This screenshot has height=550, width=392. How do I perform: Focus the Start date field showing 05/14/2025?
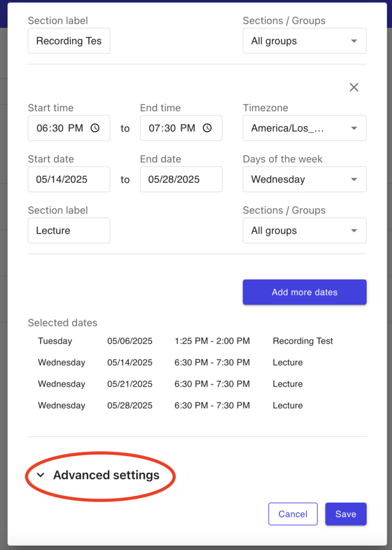(x=69, y=179)
